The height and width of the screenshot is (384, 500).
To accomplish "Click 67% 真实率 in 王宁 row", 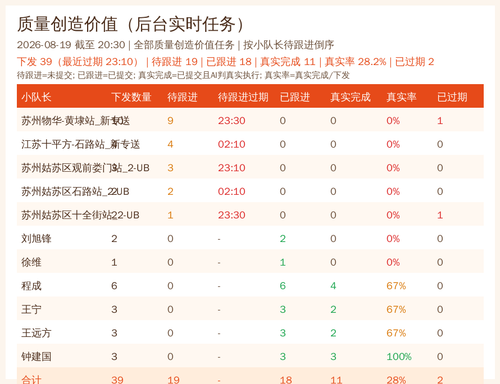I will point(396,309).
